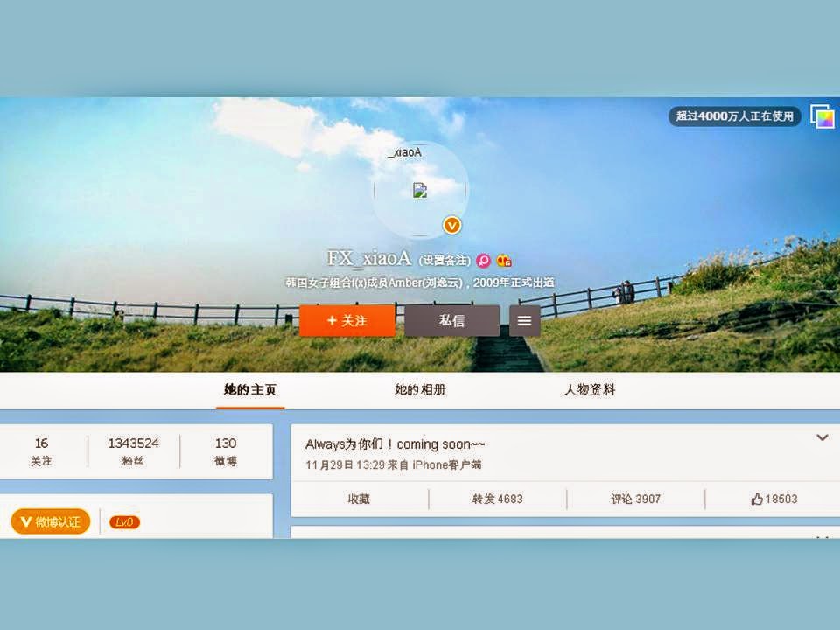Click the 超过4000万人正在使用 banner
Image resolution: width=840 pixels, height=630 pixels.
click(x=734, y=115)
